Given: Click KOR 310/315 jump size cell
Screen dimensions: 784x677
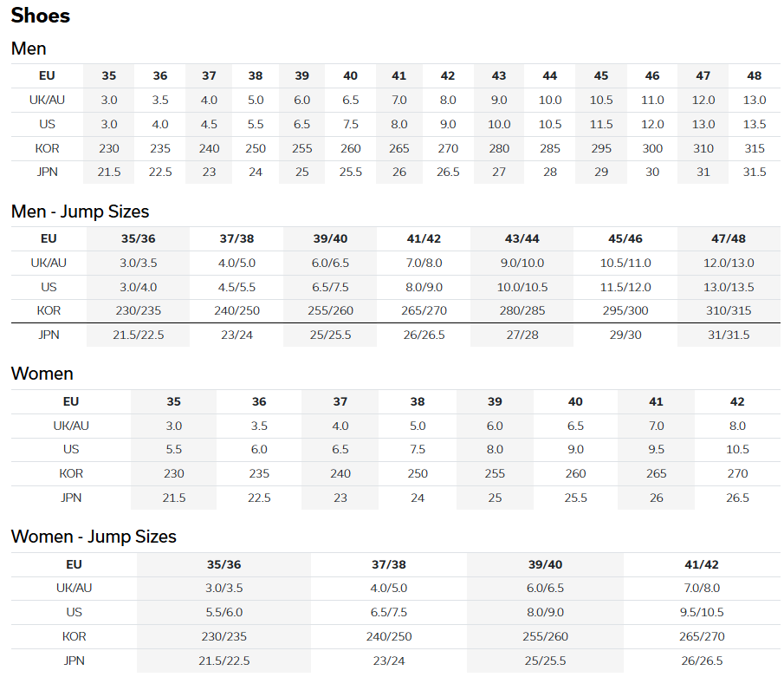Looking at the screenshot, I should tap(729, 310).
